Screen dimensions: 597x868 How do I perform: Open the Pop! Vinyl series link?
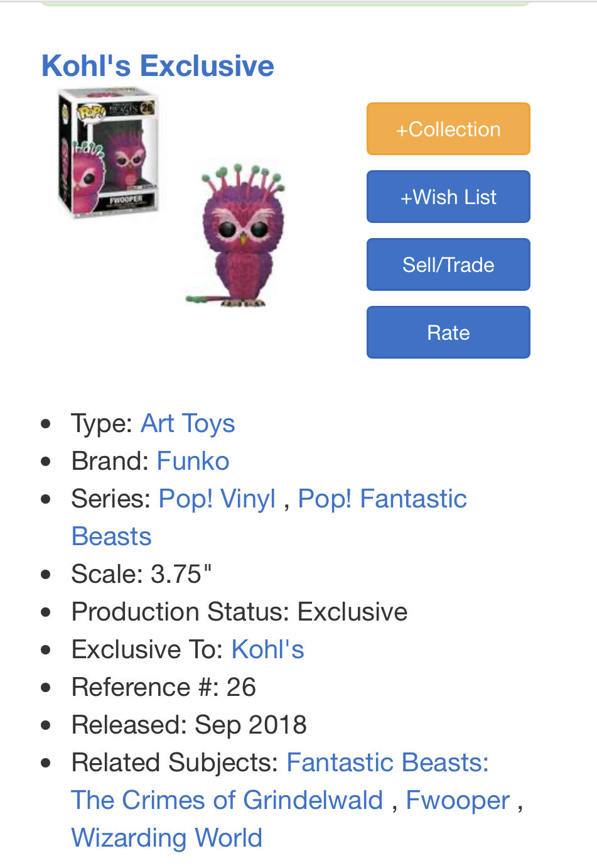click(x=217, y=498)
